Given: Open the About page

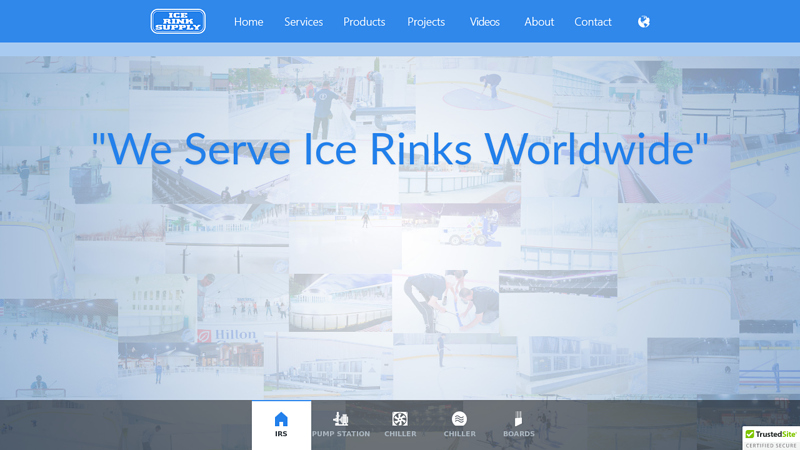Looking at the screenshot, I should click(x=539, y=22).
